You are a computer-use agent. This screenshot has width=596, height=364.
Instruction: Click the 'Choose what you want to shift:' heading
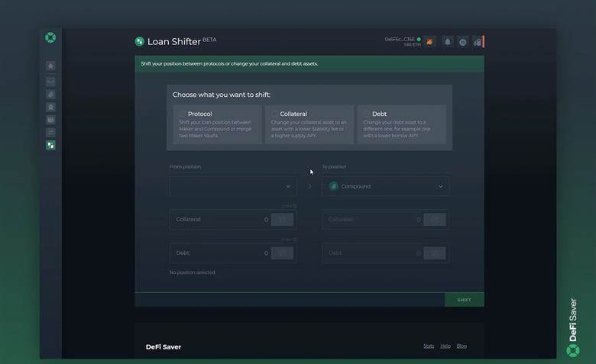point(222,95)
